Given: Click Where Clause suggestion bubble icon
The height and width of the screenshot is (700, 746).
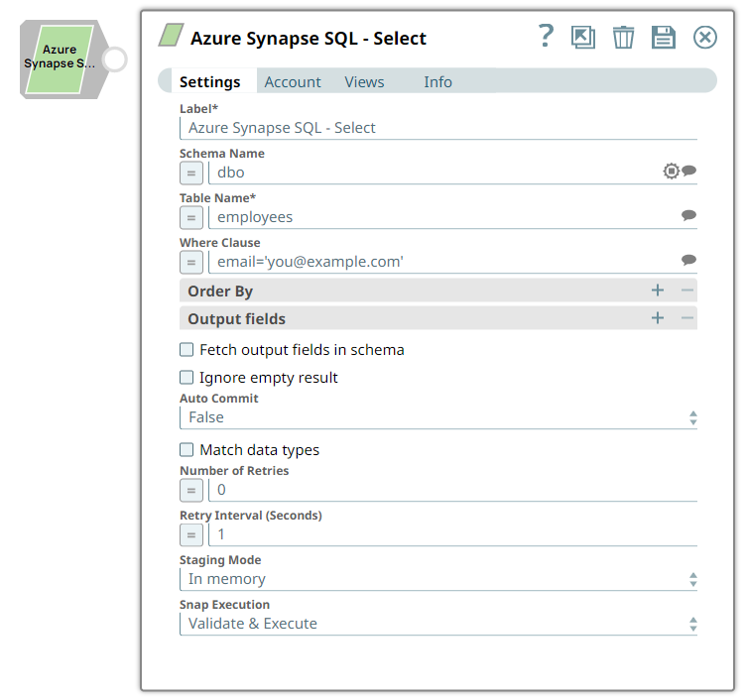Looking at the screenshot, I should pyautogui.click(x=688, y=260).
